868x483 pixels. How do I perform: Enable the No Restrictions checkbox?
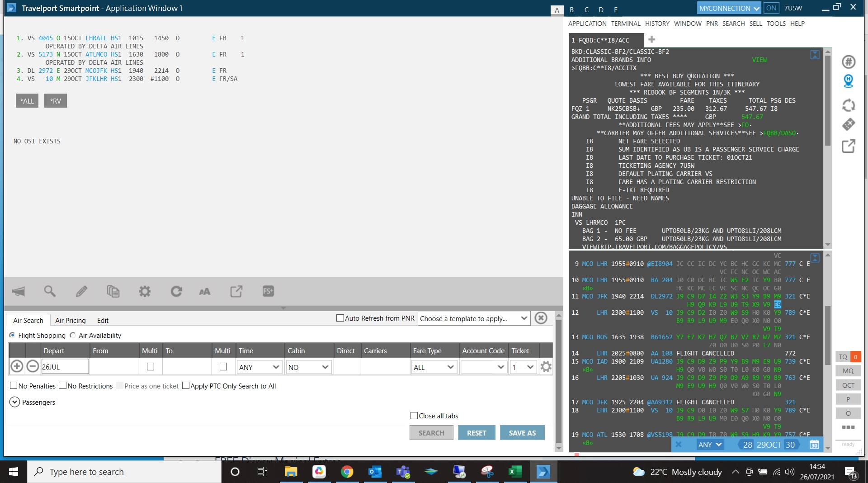pos(63,385)
